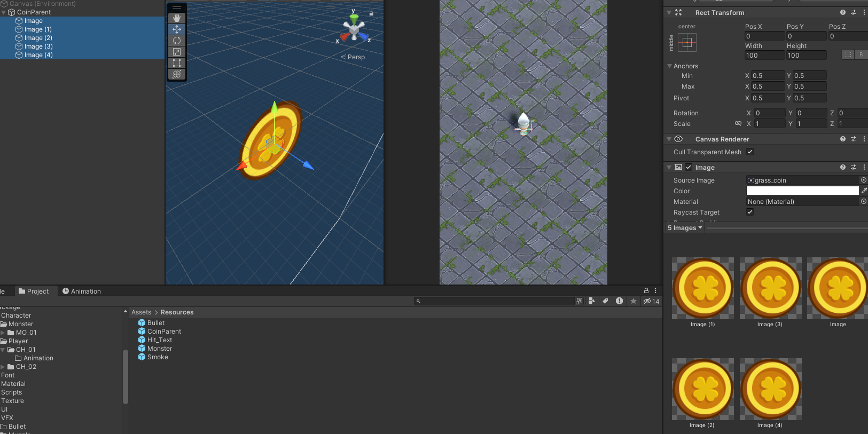Open Texture folder in project tree

(x=13, y=401)
